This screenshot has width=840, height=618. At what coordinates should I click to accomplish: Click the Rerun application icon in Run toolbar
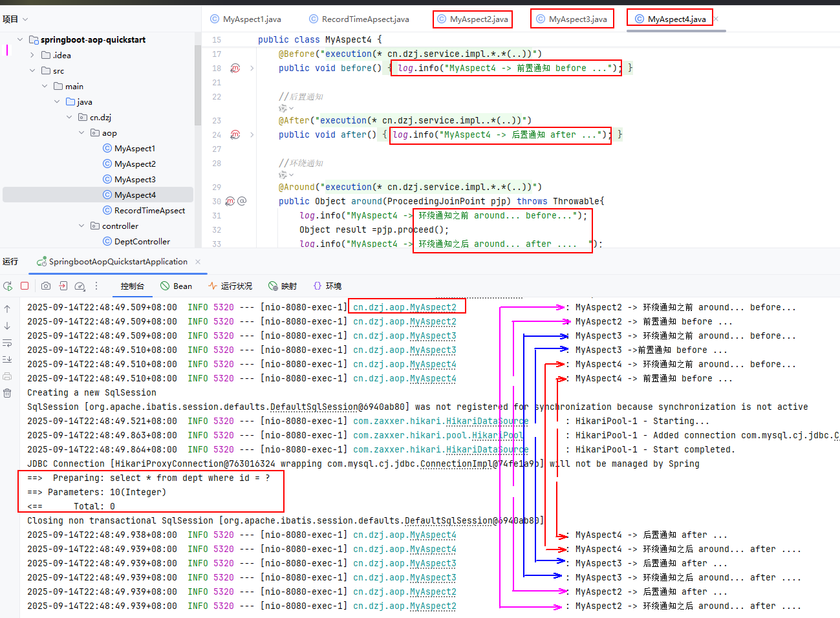pyautogui.click(x=8, y=286)
